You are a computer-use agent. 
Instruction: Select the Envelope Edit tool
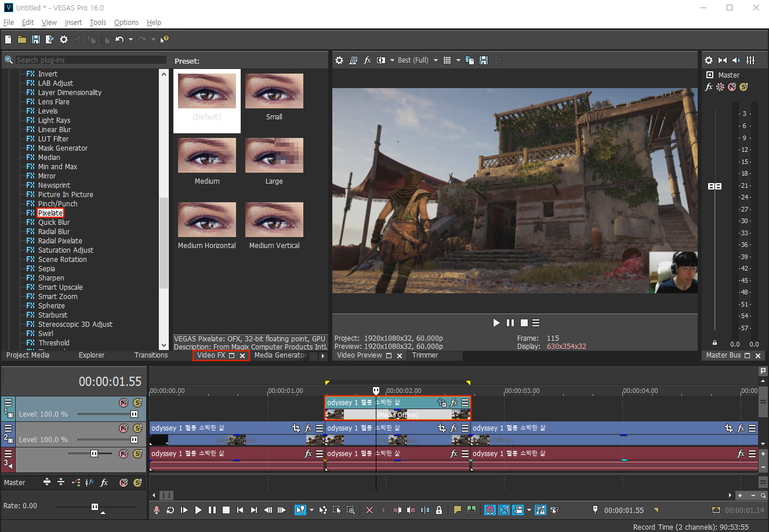pyautogui.click(x=323, y=510)
